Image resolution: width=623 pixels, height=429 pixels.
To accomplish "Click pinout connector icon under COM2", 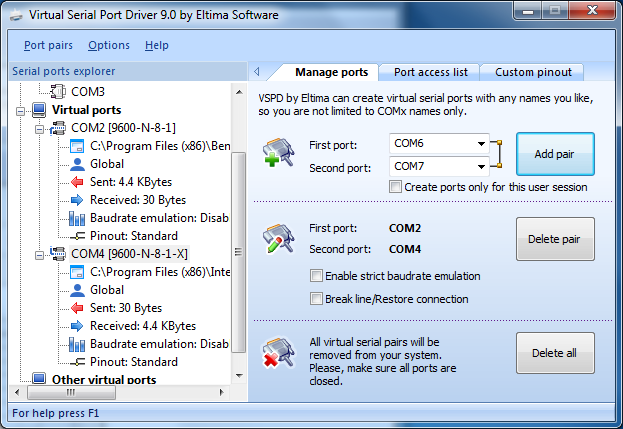I will pos(77,236).
